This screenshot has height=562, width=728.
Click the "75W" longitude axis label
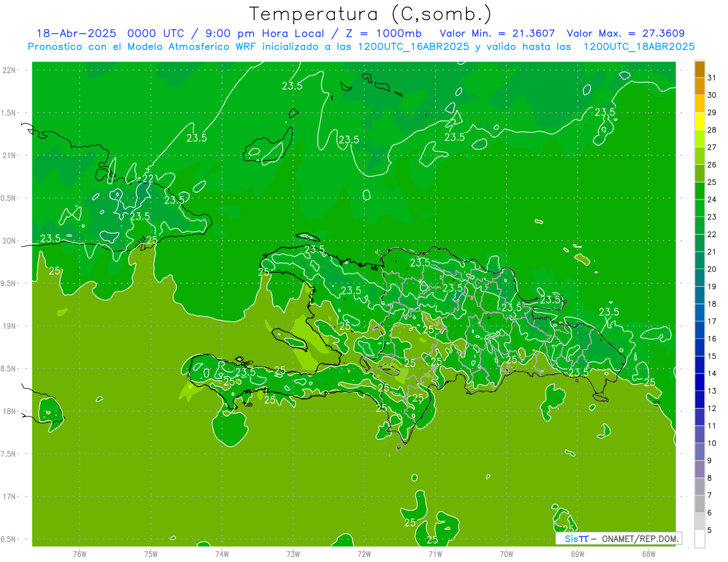150,554
